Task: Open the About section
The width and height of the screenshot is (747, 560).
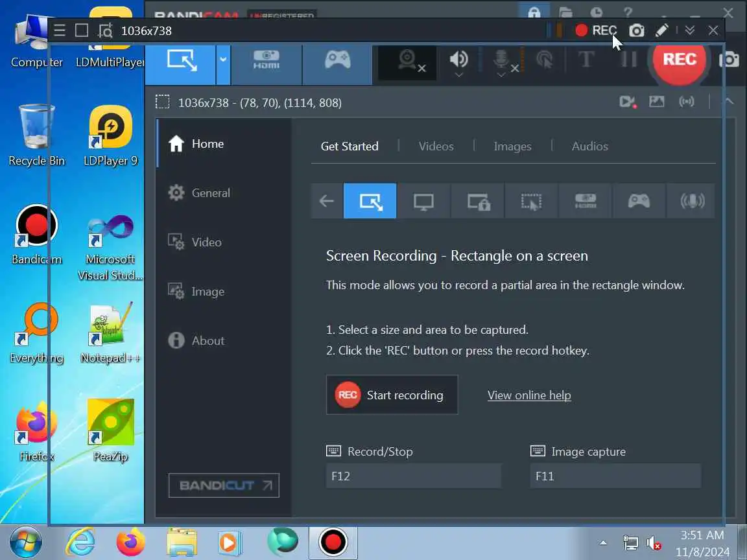Action: [x=224, y=340]
